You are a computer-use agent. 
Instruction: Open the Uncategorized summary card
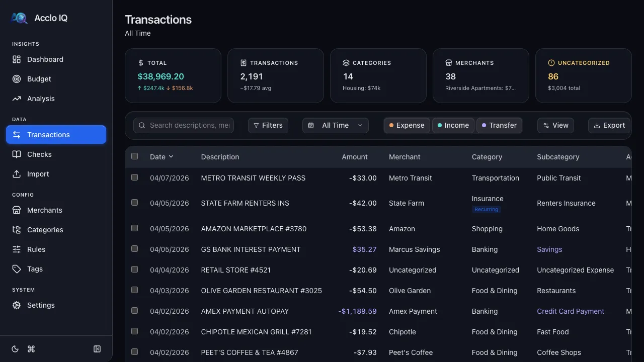pyautogui.click(x=584, y=75)
